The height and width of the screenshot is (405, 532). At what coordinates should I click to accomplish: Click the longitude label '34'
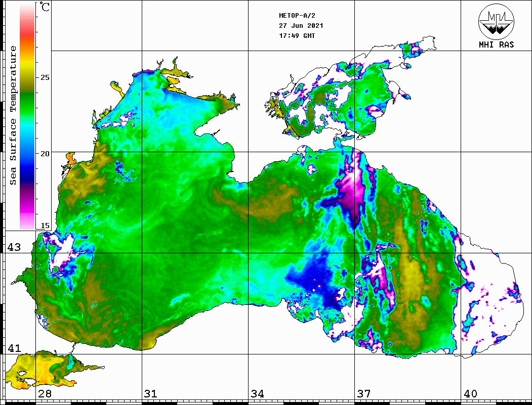[x=258, y=393]
